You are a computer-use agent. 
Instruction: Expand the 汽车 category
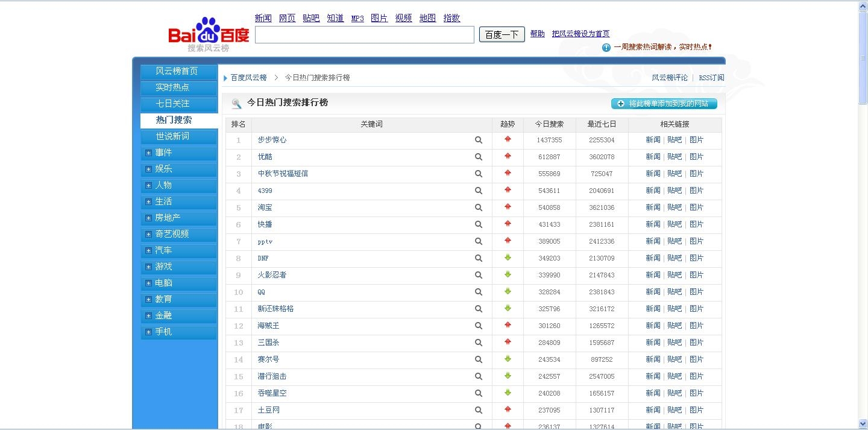(148, 251)
